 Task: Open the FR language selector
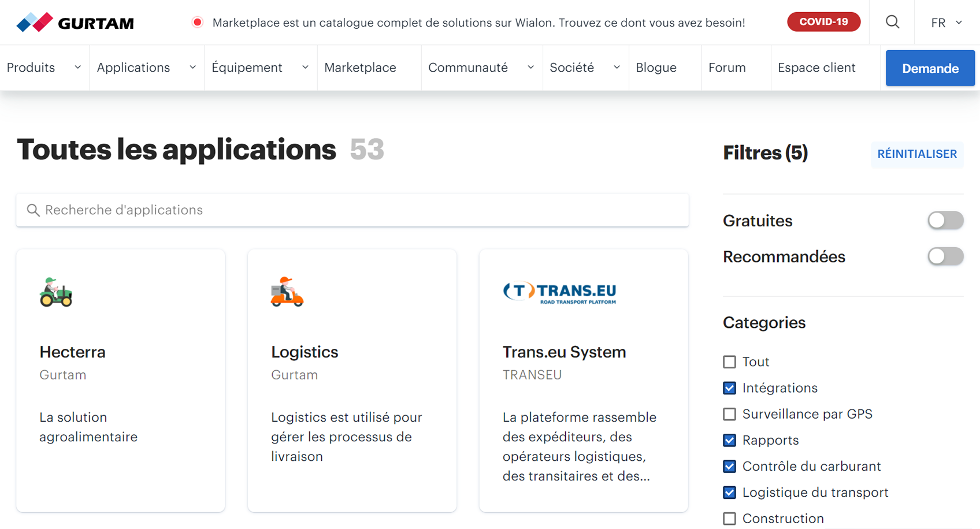pyautogui.click(x=946, y=23)
